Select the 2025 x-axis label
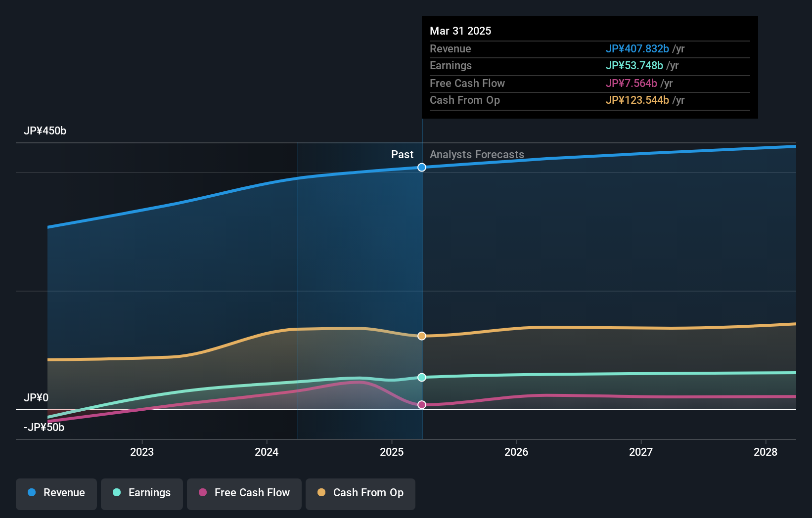The width and height of the screenshot is (812, 518). pyautogui.click(x=392, y=452)
